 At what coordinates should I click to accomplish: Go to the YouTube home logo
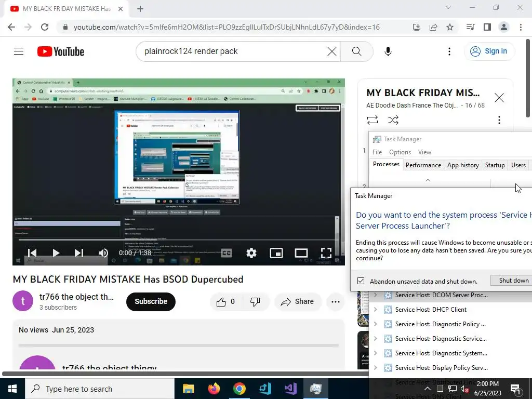(x=61, y=51)
